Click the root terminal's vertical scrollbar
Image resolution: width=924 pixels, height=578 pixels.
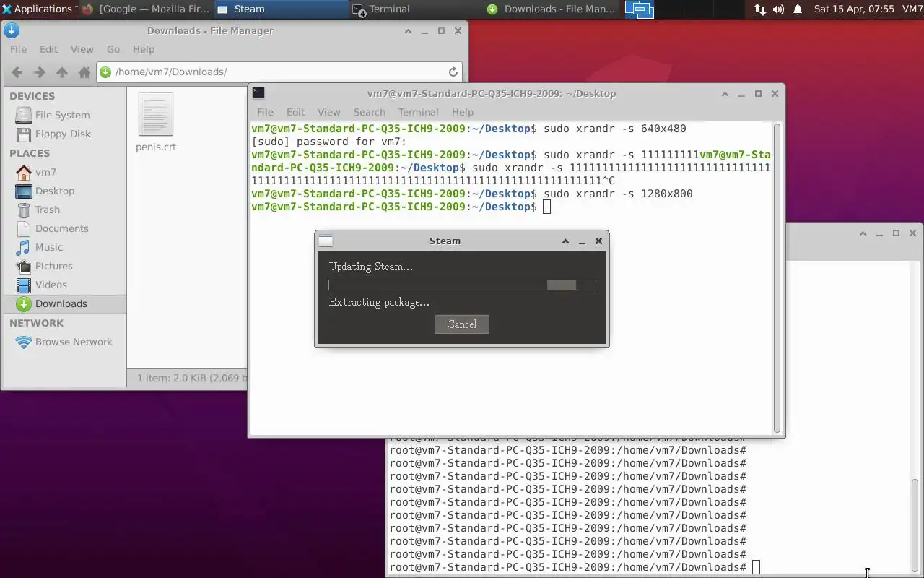tap(915, 524)
